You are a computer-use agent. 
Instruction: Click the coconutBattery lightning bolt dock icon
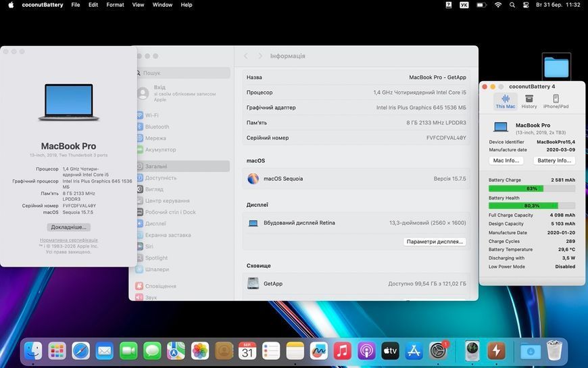click(x=496, y=351)
